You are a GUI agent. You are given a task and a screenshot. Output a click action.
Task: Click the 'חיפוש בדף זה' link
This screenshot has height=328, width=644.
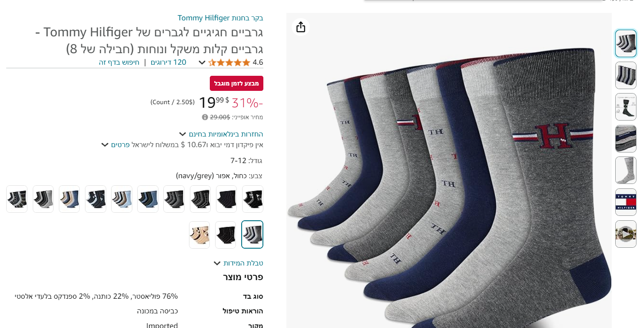[119, 62]
